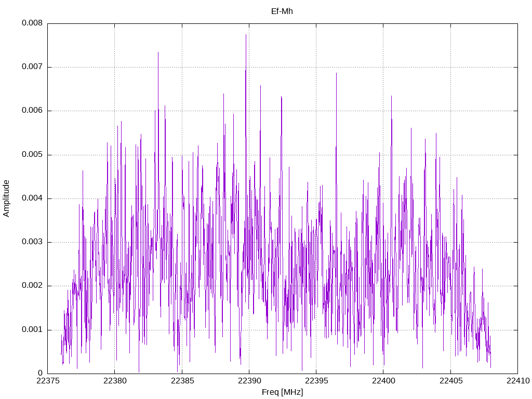Click the x-axis tick label 22375

coord(47,381)
